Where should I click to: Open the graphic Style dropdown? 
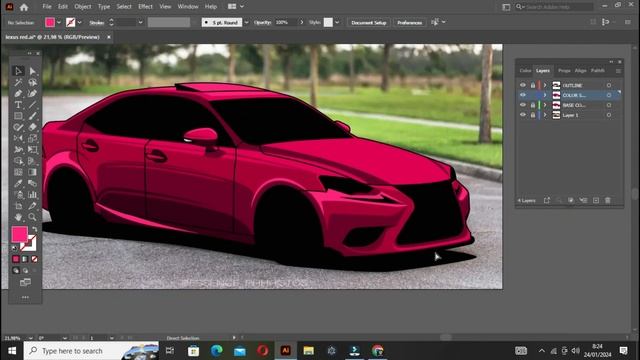click(337, 22)
